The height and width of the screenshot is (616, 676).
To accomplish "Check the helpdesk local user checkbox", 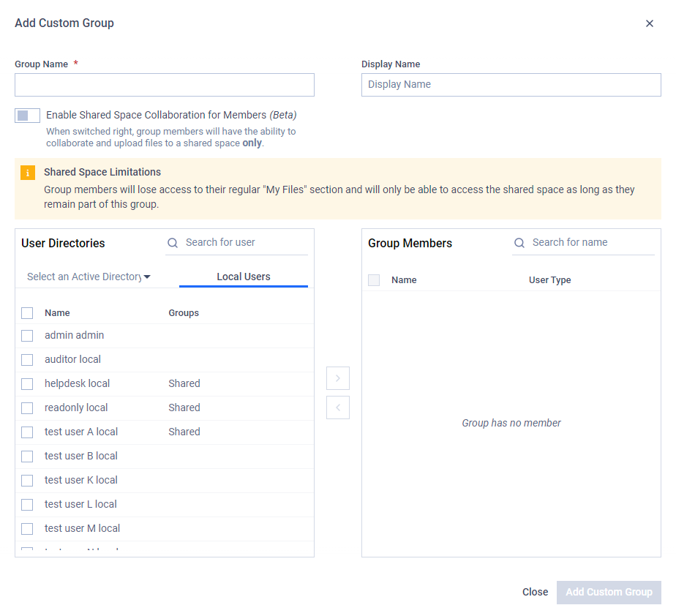I will pyautogui.click(x=27, y=383).
